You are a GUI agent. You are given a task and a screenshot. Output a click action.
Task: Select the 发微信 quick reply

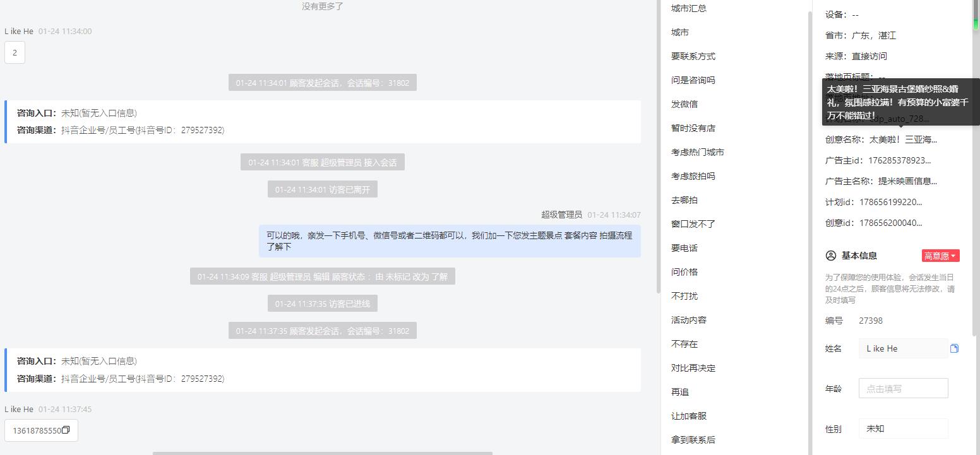684,104
